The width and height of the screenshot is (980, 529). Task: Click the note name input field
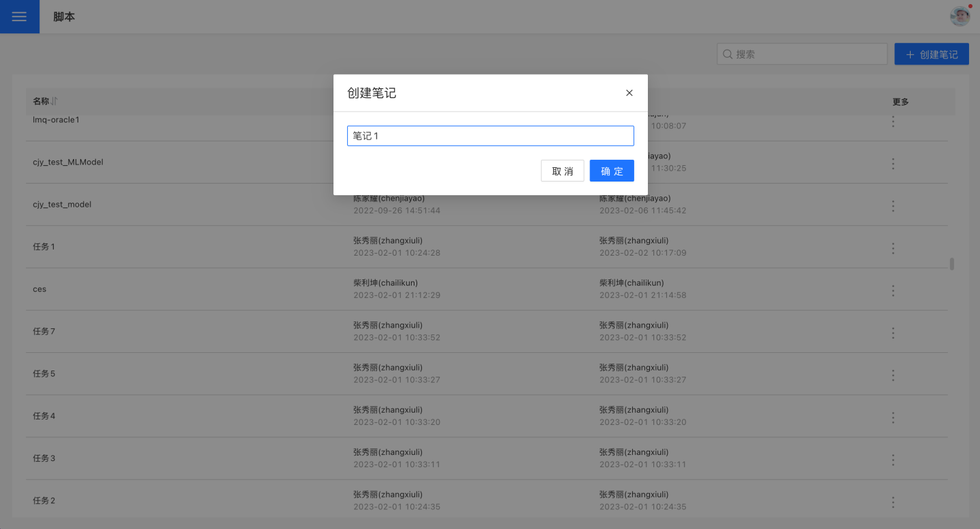[490, 136]
